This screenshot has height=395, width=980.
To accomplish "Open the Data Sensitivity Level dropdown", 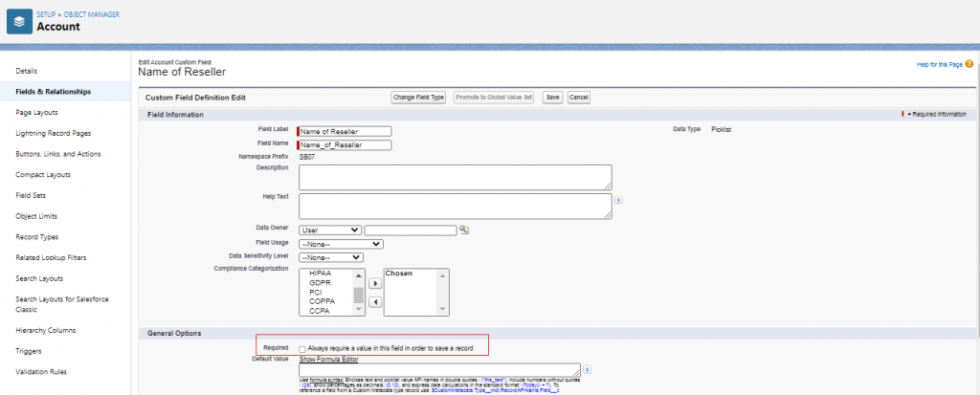I will 330,257.
